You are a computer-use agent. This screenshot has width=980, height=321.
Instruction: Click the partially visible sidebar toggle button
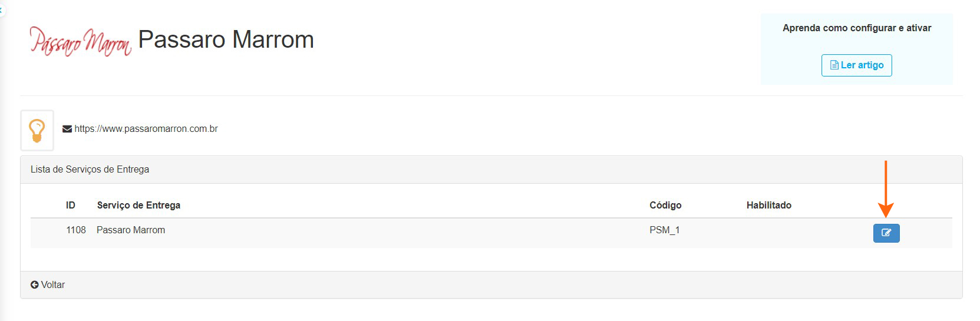(x=2, y=10)
